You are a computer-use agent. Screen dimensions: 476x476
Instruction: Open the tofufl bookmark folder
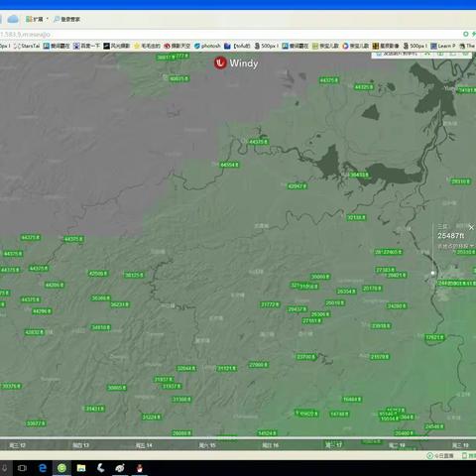tap(237, 46)
